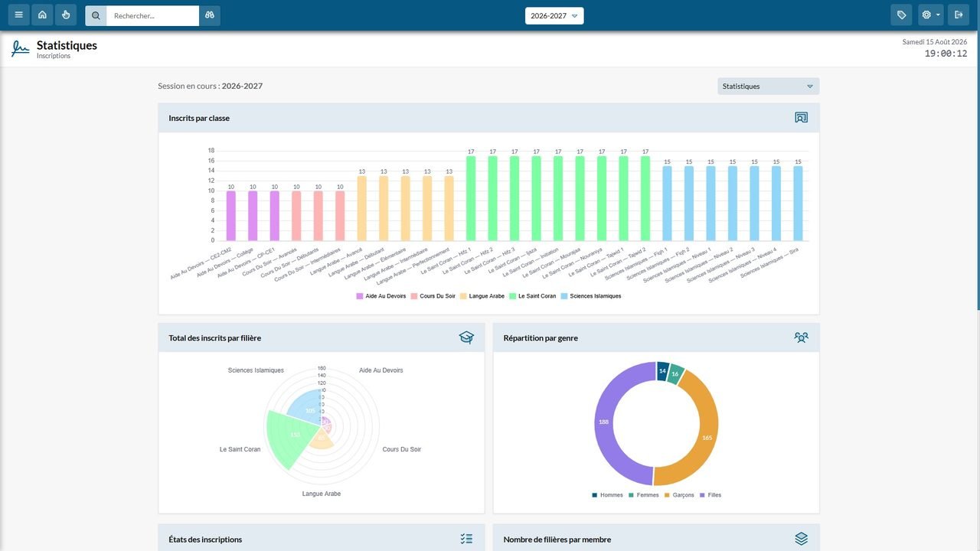Click the Sciences Islamiques legend entry
Viewport: 980px width, 551px height.
pos(590,296)
